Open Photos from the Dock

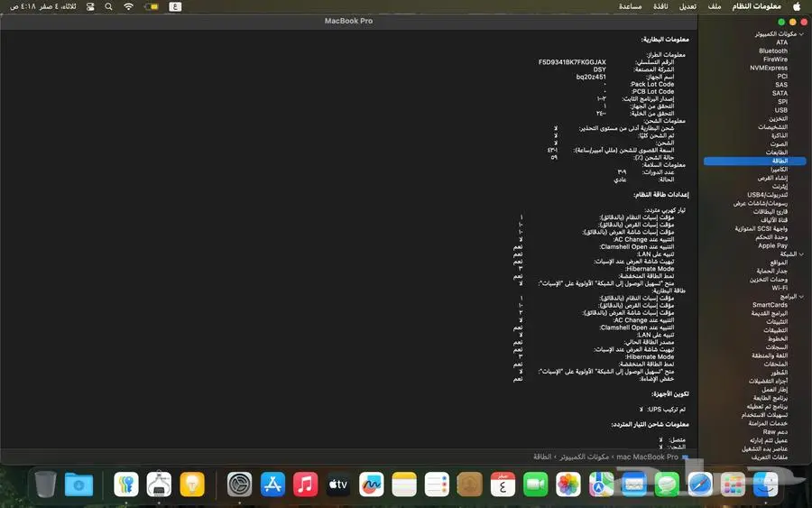pyautogui.click(x=568, y=485)
